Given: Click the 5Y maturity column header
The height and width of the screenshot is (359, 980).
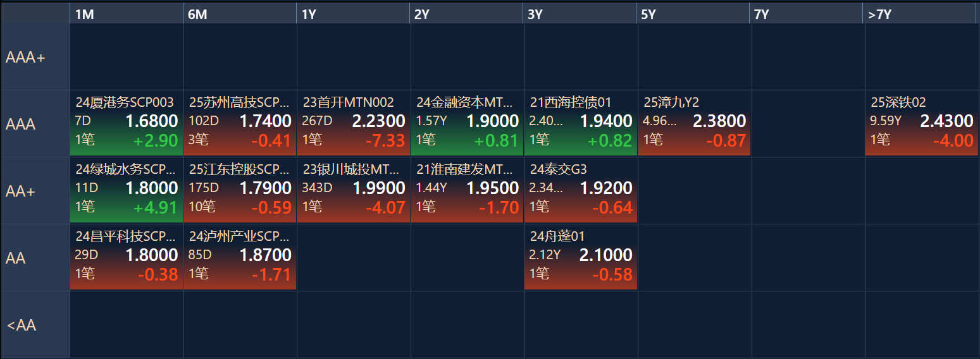Looking at the screenshot, I should pos(694,14).
